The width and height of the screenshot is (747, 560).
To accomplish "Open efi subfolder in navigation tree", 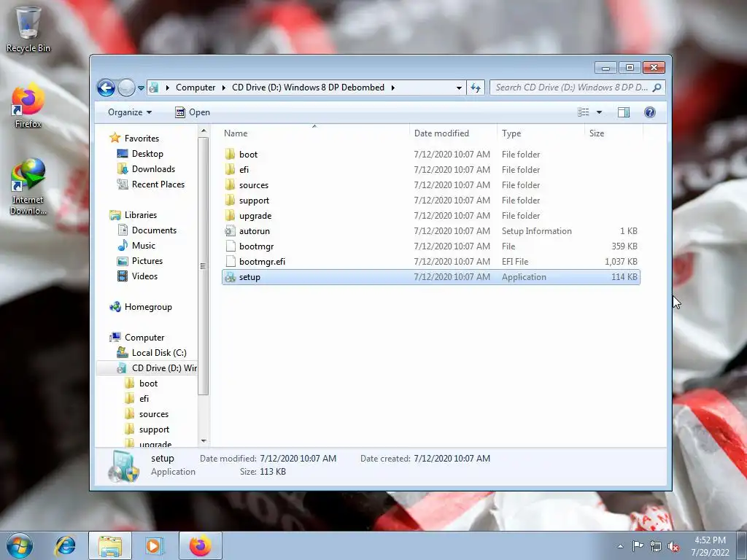I will 136,399.
